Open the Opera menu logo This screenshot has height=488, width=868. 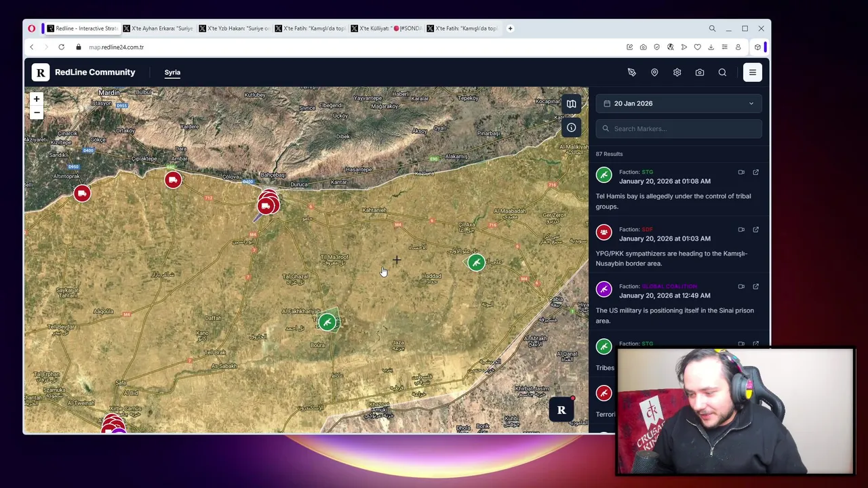(31, 28)
